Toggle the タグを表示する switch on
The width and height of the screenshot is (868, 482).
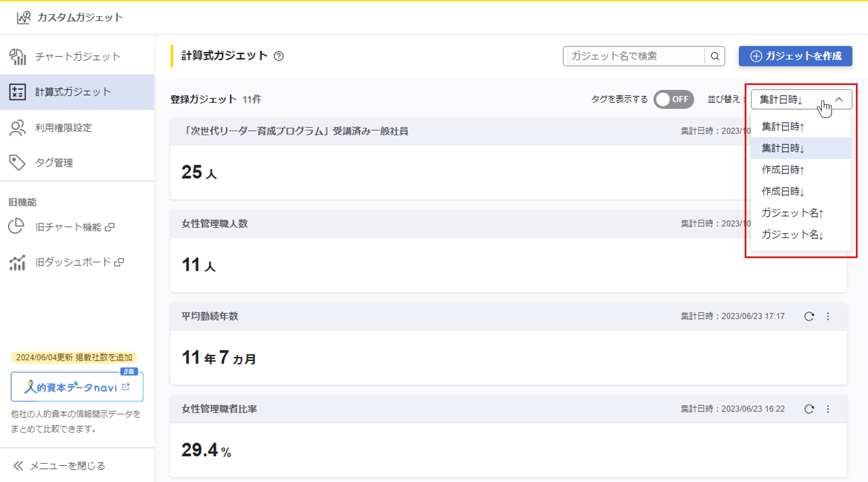tap(673, 99)
